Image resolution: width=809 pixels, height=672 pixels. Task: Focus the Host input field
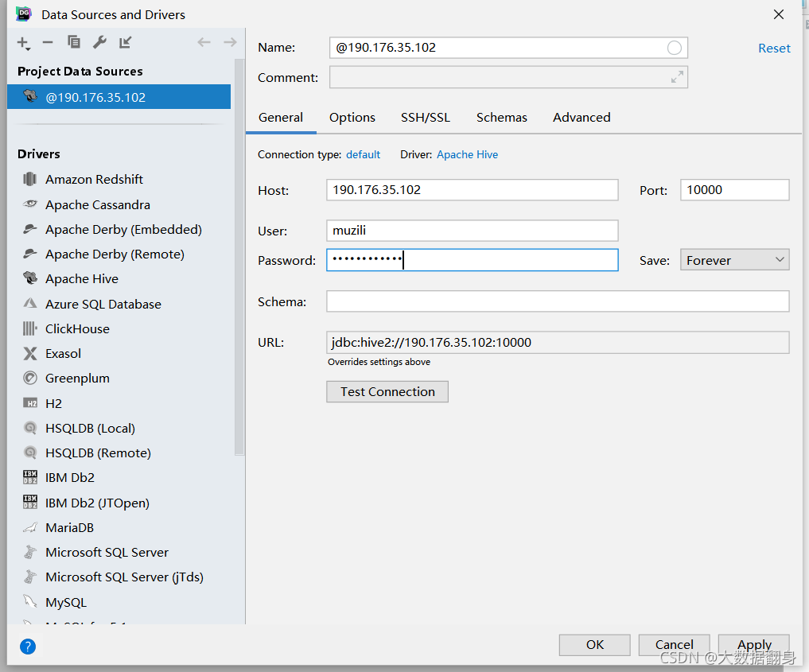coord(472,190)
